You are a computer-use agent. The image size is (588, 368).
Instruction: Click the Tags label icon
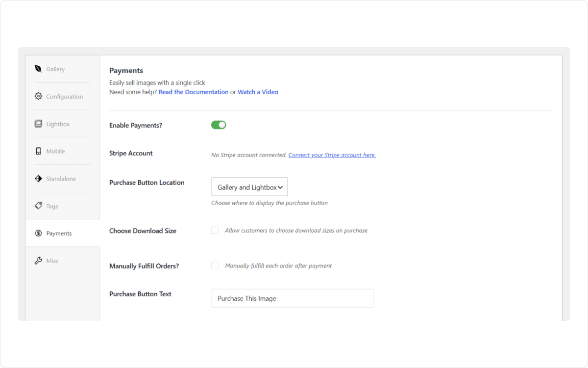(38, 206)
